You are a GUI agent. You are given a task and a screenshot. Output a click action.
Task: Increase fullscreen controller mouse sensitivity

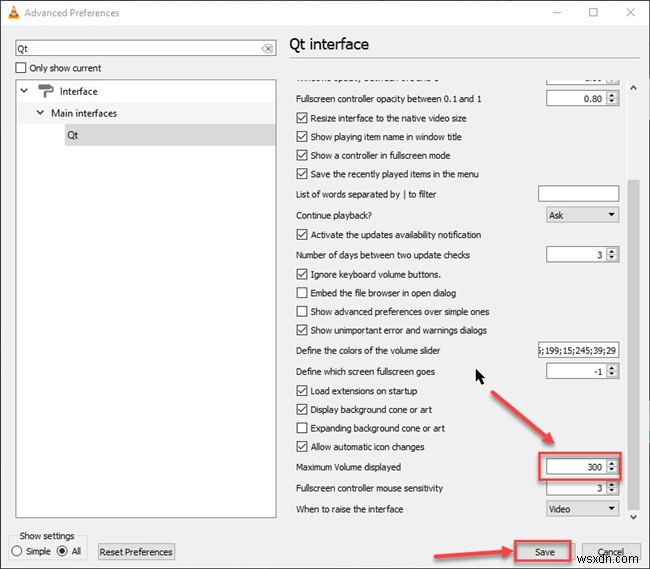click(x=612, y=484)
